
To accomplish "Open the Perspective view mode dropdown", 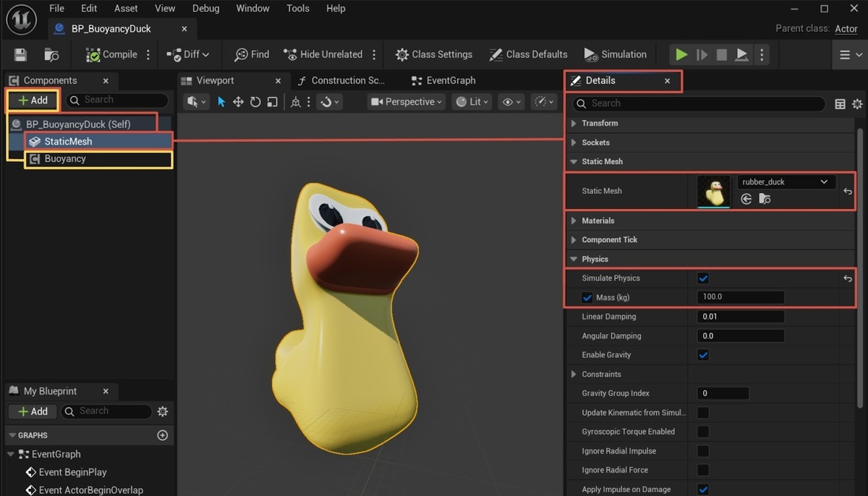I will pyautogui.click(x=407, y=102).
